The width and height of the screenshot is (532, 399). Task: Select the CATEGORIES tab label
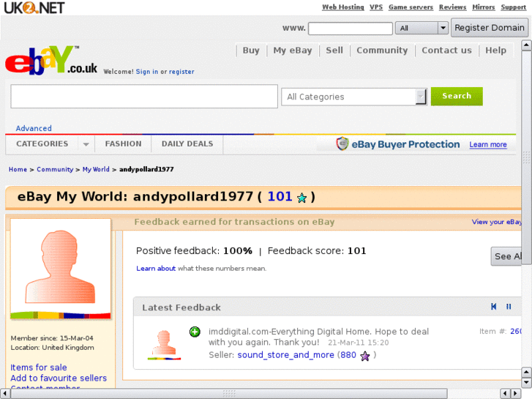pos(42,144)
